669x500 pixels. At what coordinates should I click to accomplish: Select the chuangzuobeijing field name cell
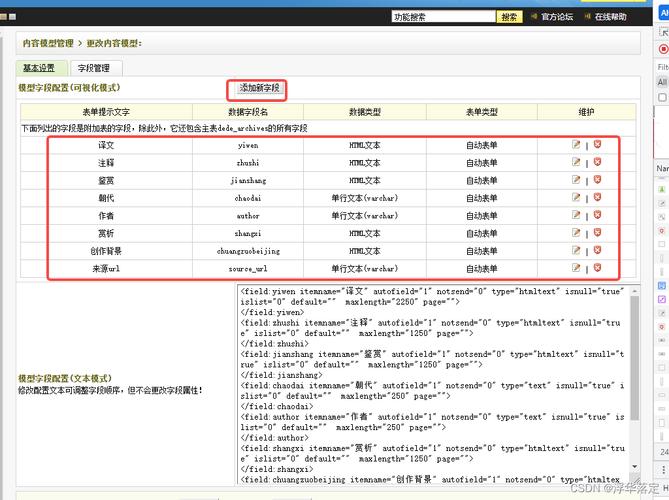(248, 251)
